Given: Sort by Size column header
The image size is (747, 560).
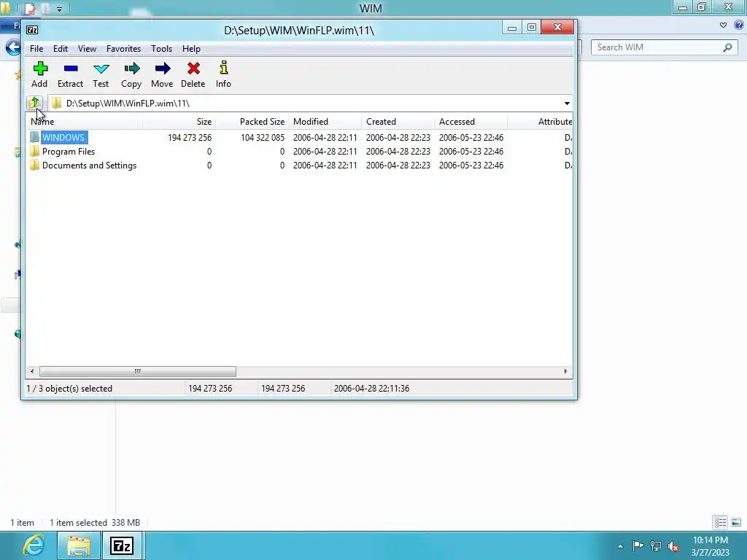Looking at the screenshot, I should (179, 122).
